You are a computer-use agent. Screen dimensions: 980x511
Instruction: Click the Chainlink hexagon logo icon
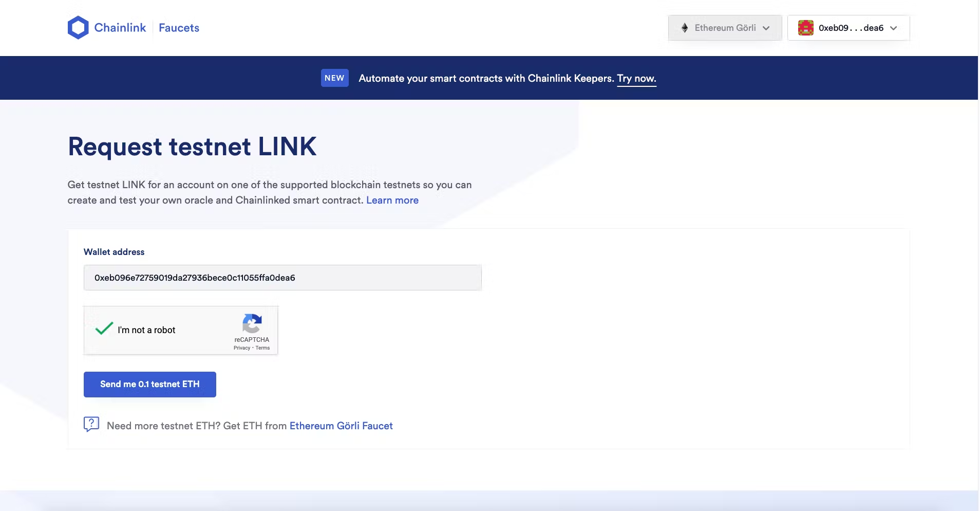[x=78, y=28]
